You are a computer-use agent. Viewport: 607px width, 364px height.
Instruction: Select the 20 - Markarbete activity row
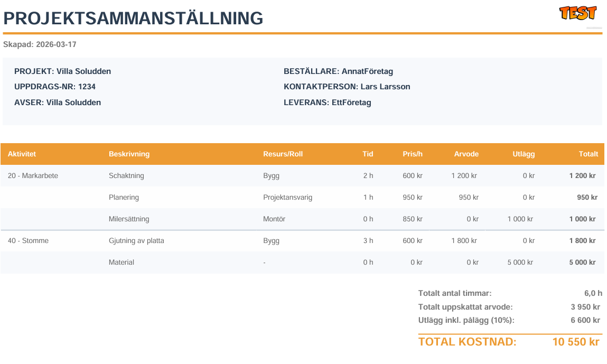pos(33,176)
